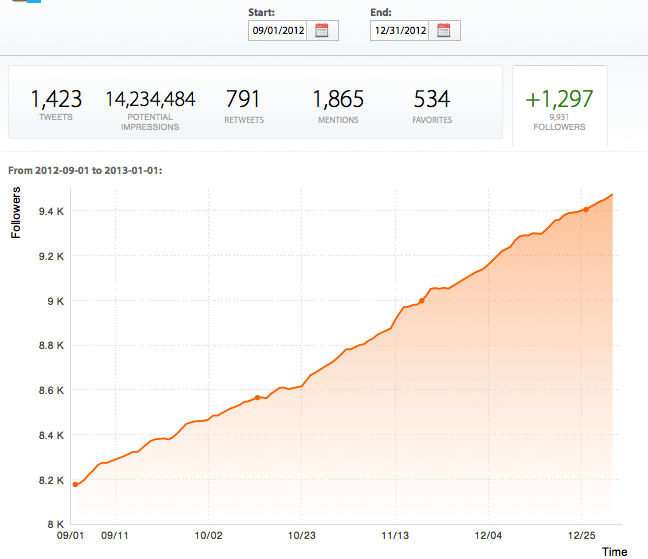Click the chart marker near 8.56K in October
The height and width of the screenshot is (559, 648).
pos(258,398)
